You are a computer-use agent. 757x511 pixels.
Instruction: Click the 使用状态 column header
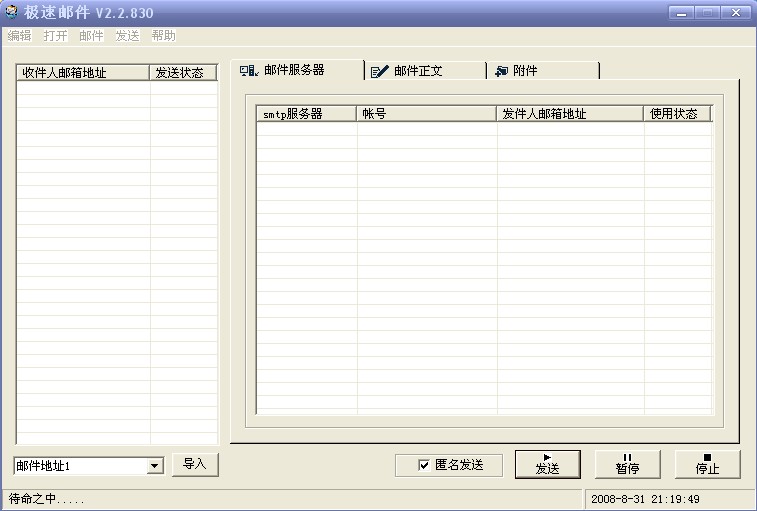point(677,114)
